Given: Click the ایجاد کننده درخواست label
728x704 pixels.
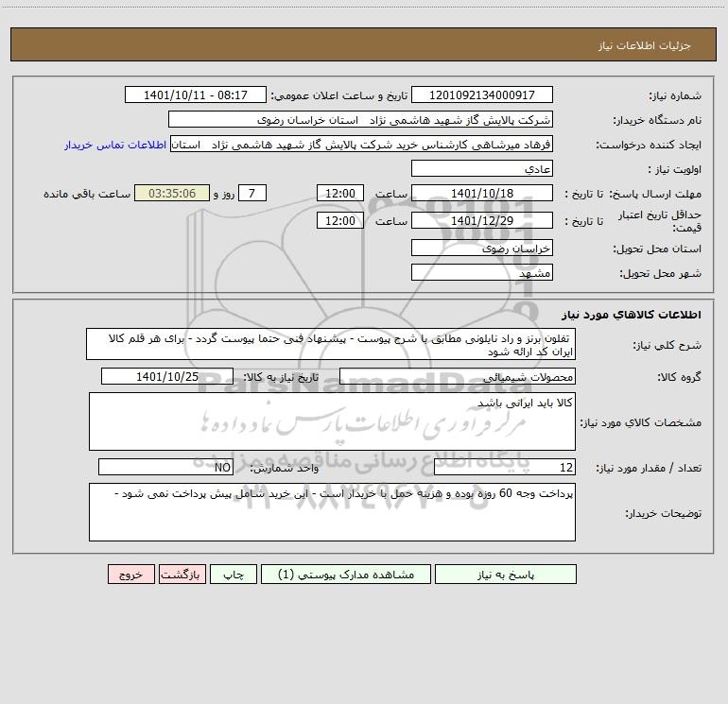Looking at the screenshot, I should (649, 146).
